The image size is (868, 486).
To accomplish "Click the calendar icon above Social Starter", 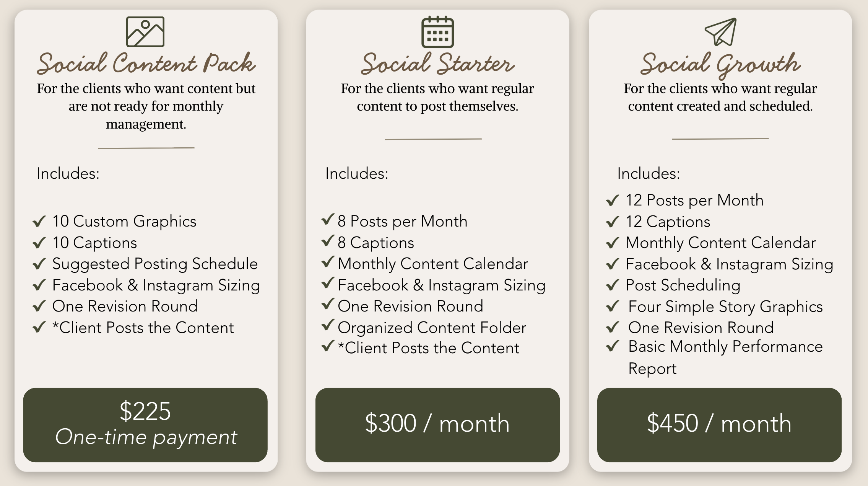I will point(437,32).
